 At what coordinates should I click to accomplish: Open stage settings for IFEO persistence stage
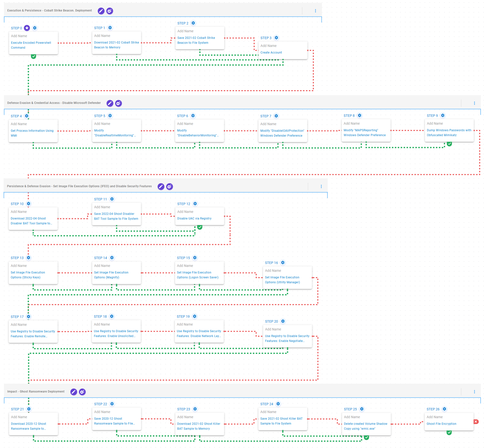tap(170, 187)
